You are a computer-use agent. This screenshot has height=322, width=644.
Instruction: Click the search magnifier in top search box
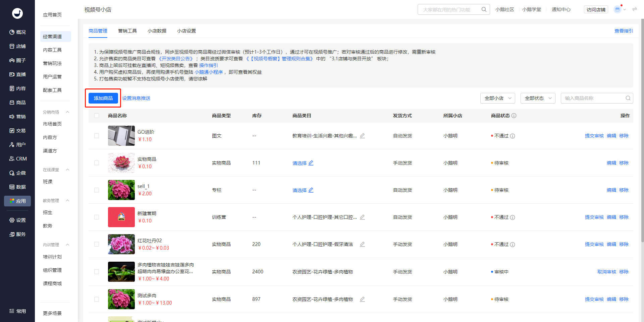(484, 9)
